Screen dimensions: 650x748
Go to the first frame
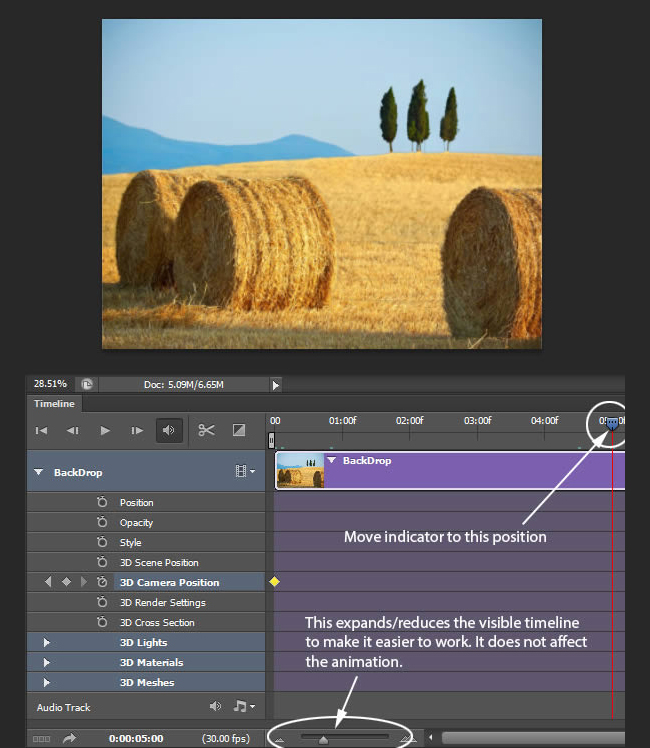[41, 431]
